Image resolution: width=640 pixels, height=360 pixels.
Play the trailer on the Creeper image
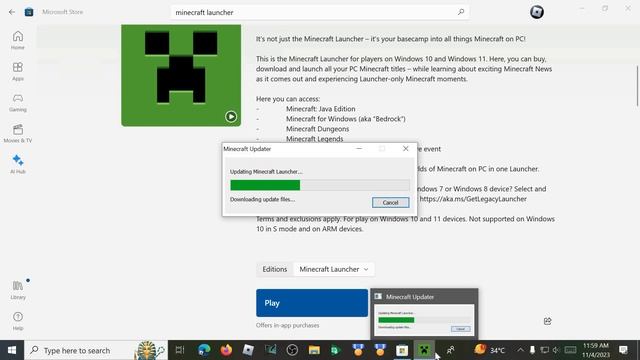click(x=231, y=117)
